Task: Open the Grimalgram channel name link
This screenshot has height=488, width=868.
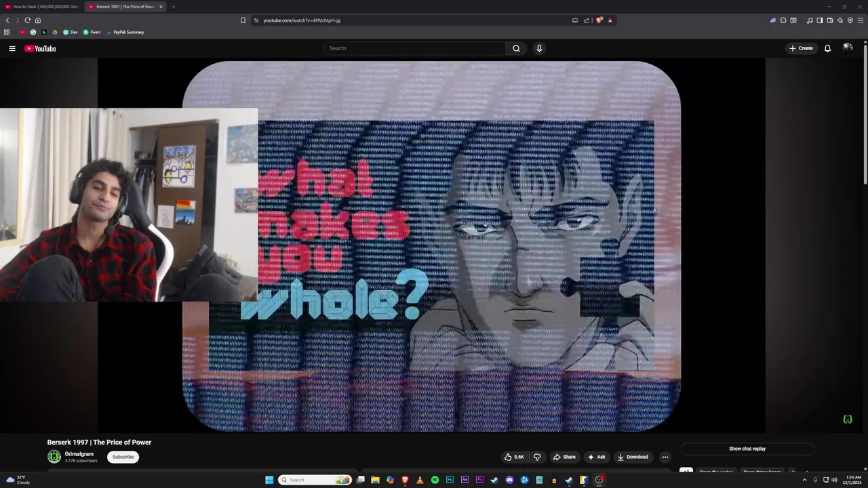Action: (79, 454)
